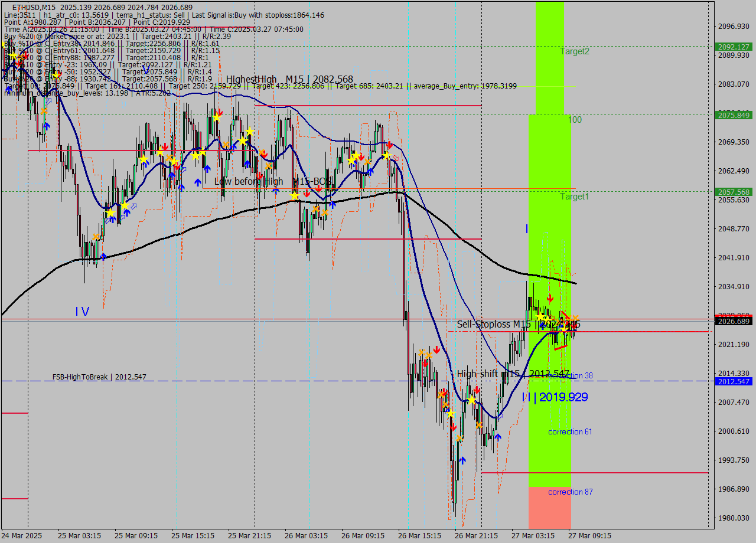Select the Target2 text label
Viewport: 756px width, 543px height.
575,51
